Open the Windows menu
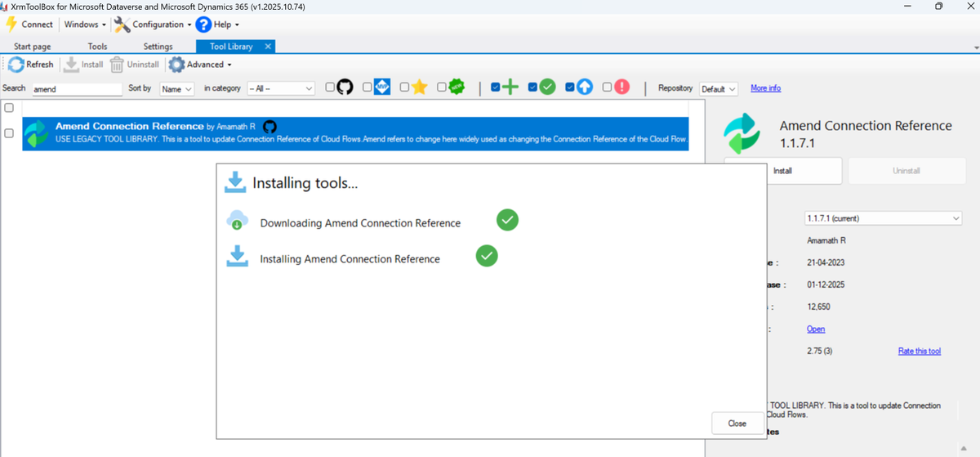The image size is (980, 457). click(85, 25)
